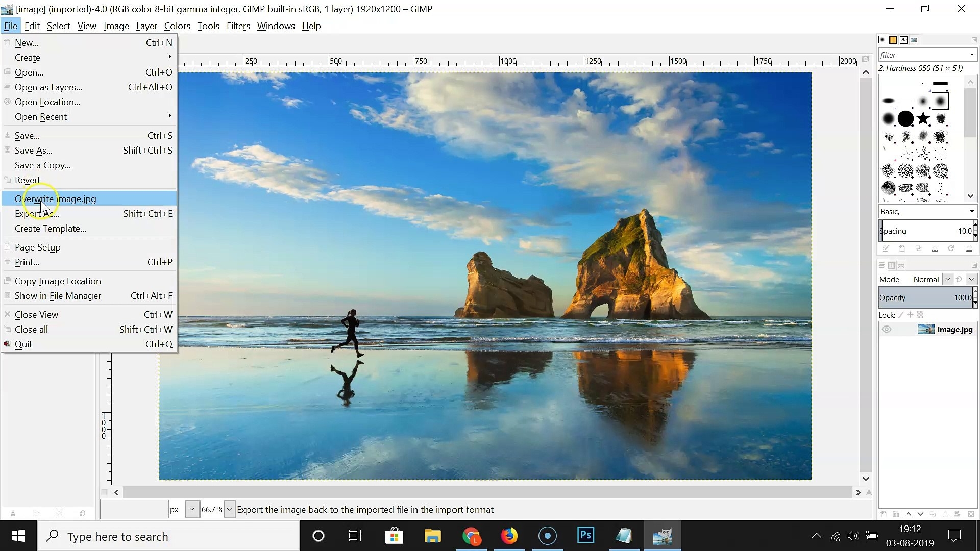Select the star-shaped brush

923,119
